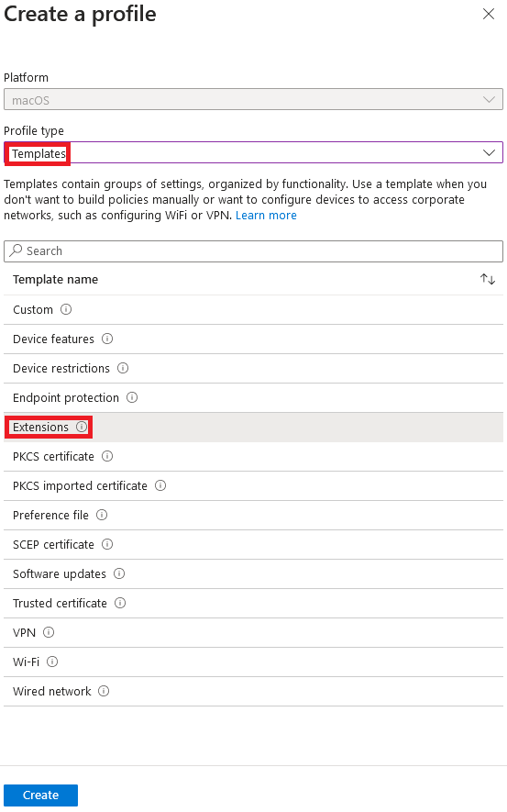Screen dimensions: 507x812
Task: Select the Preference file template
Action: tap(253, 516)
